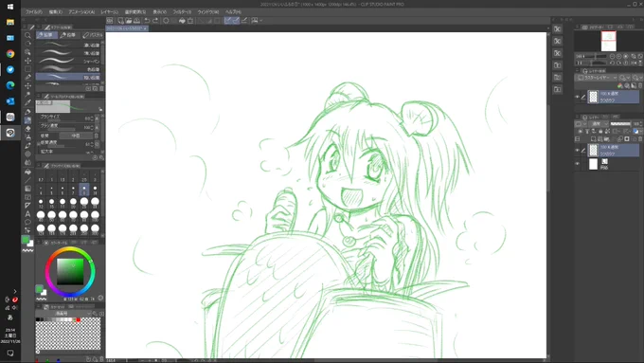Open the アニメーション(A) menu
This screenshot has height=363, width=644.
(81, 12)
